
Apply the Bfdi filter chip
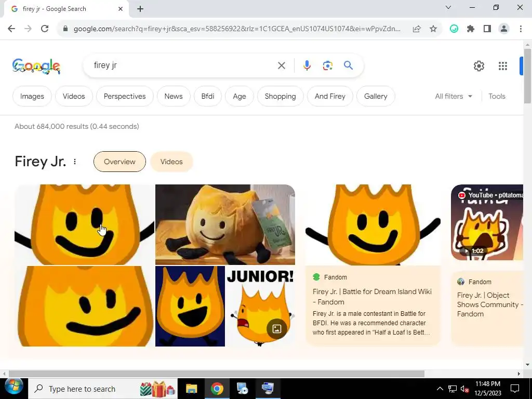point(208,96)
